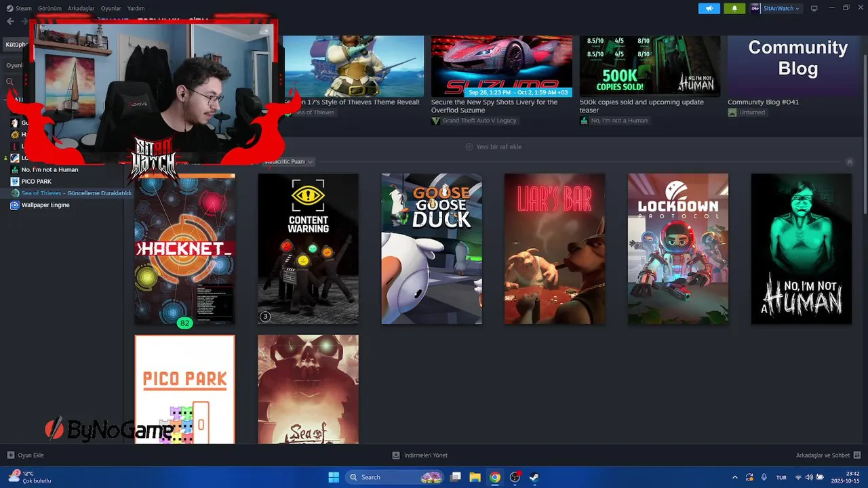The height and width of the screenshot is (488, 868).
Task: Open İndirmeleri Yönet downloads manager
Action: tap(420, 455)
